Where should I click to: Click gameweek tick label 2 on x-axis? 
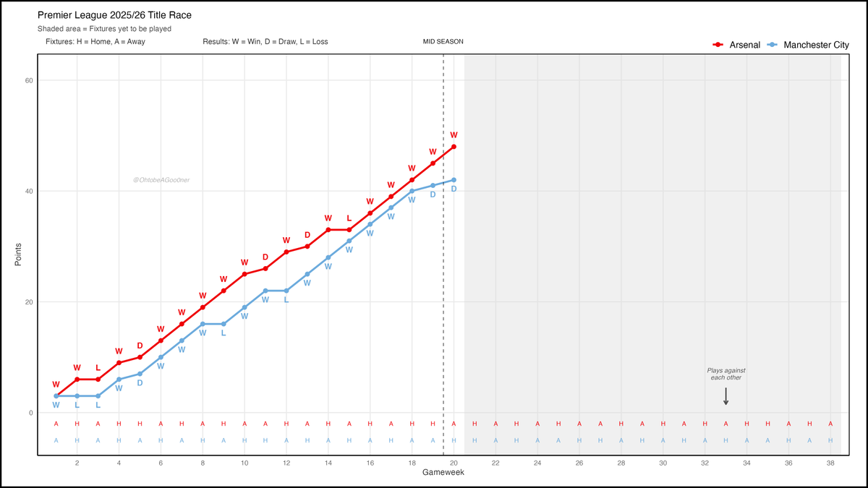pos(77,462)
